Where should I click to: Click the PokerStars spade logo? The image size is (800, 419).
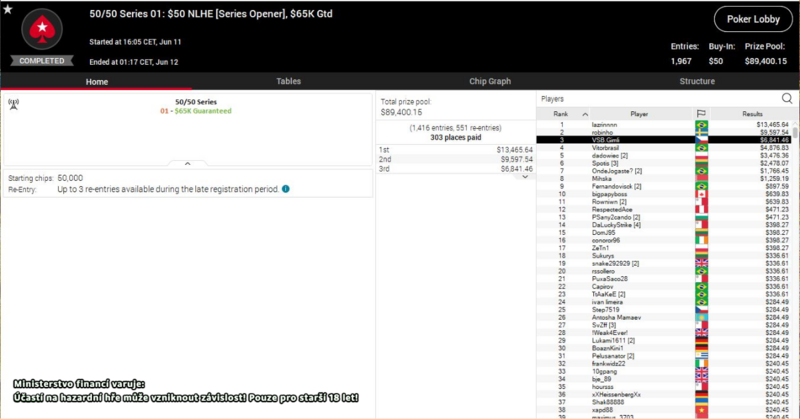pyautogui.click(x=42, y=29)
